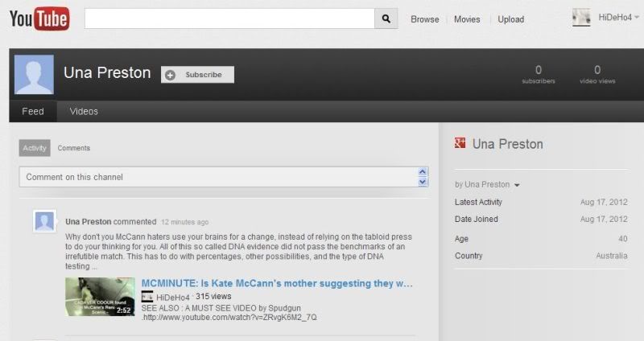Viewport: 644px width, 341px height.
Task: Click the '315 views' text
Action: click(x=213, y=296)
